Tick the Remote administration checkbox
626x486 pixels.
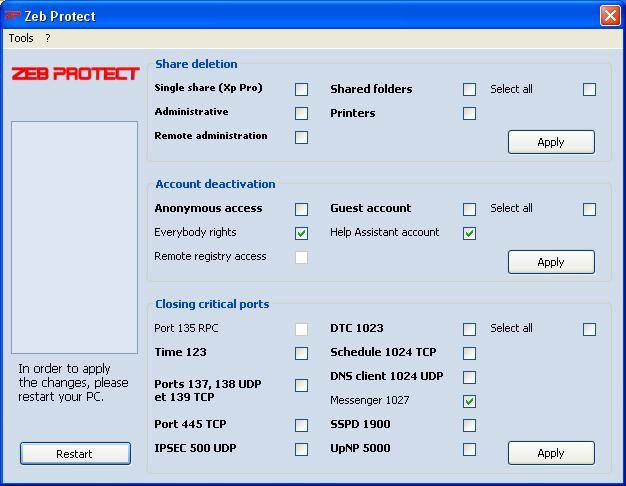pyautogui.click(x=301, y=137)
